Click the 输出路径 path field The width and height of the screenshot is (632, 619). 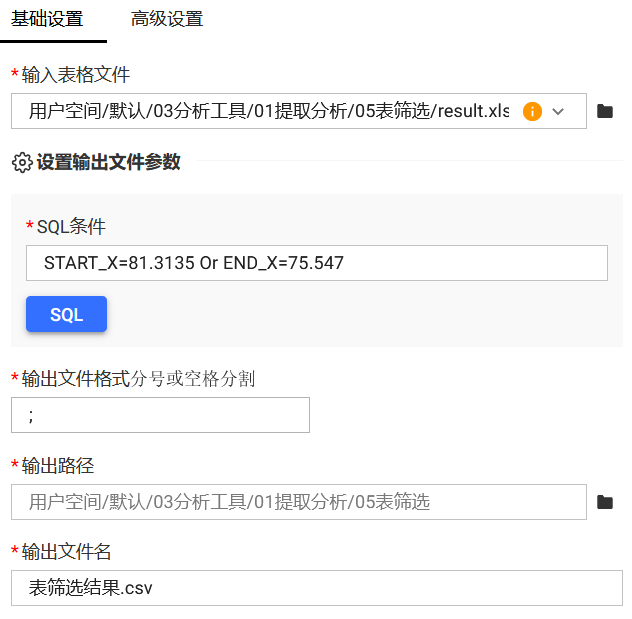click(x=298, y=502)
